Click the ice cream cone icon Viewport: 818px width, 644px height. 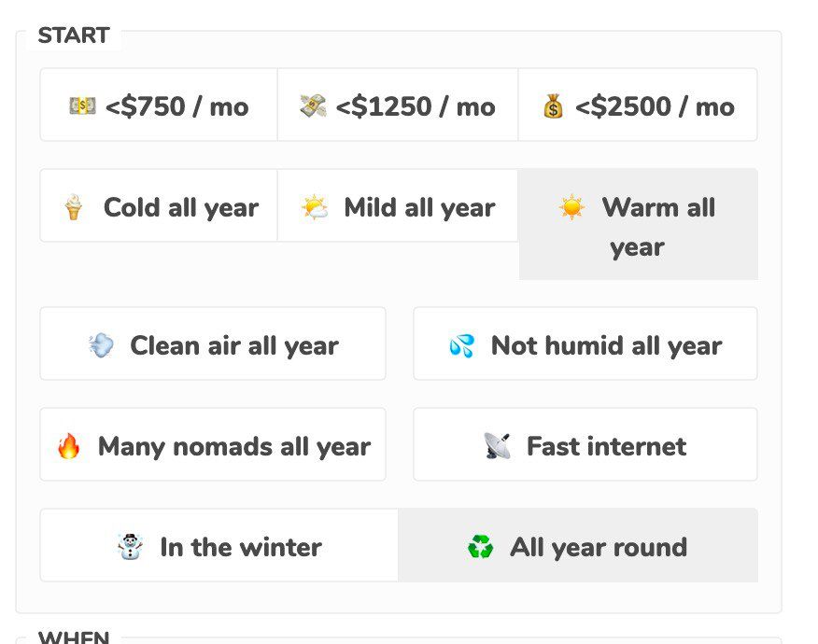pos(72,207)
